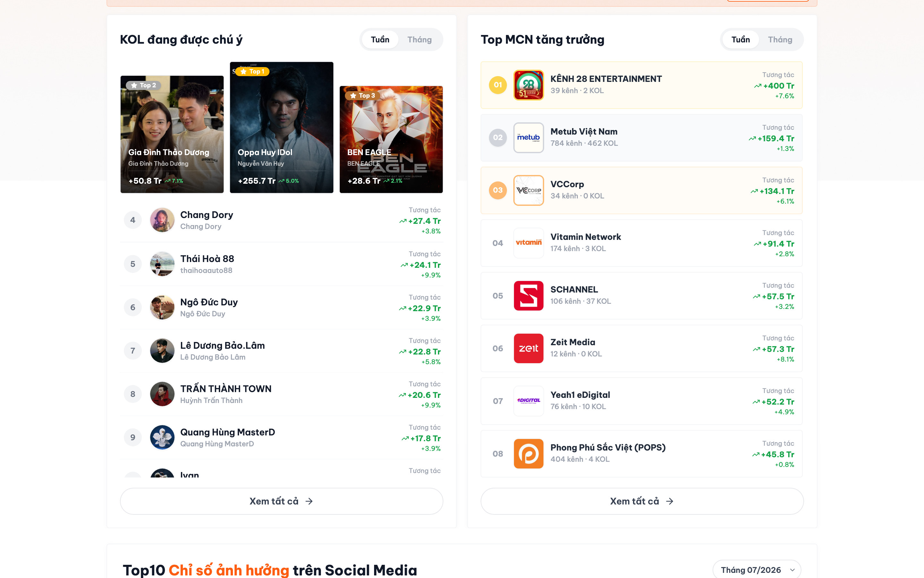
Task: Click the VCCorp logo icon
Action: pyautogui.click(x=528, y=190)
